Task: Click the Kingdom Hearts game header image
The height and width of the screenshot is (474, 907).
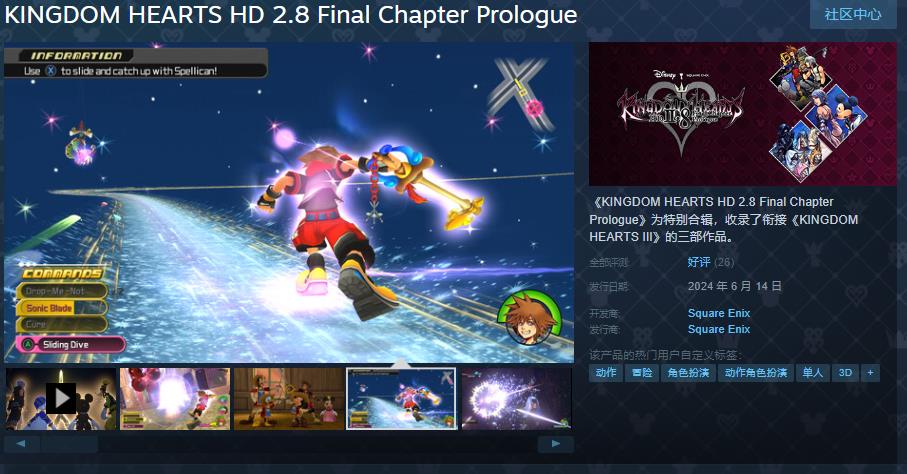Action: 743,114
